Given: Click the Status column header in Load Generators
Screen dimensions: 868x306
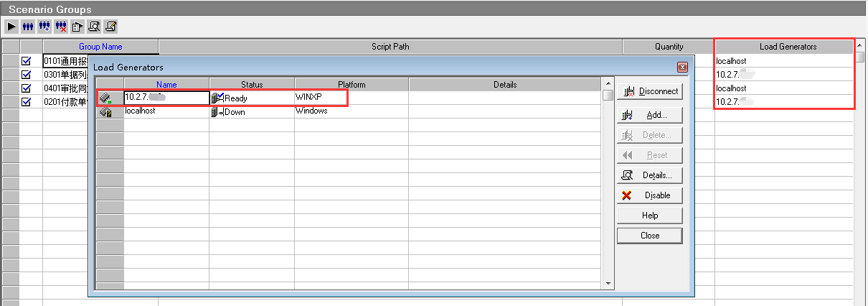Looking at the screenshot, I should [252, 85].
